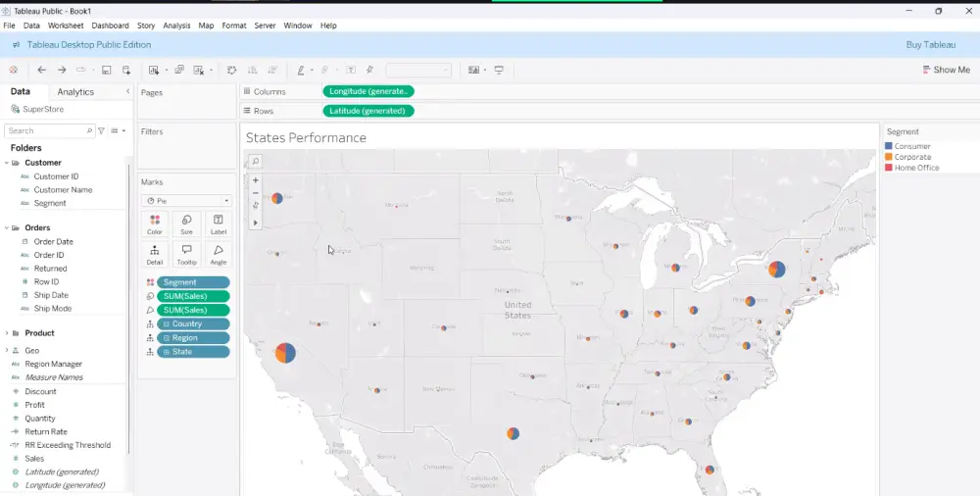The width and height of the screenshot is (980, 496).
Task: Open the Worksheet menu
Action: pos(66,25)
